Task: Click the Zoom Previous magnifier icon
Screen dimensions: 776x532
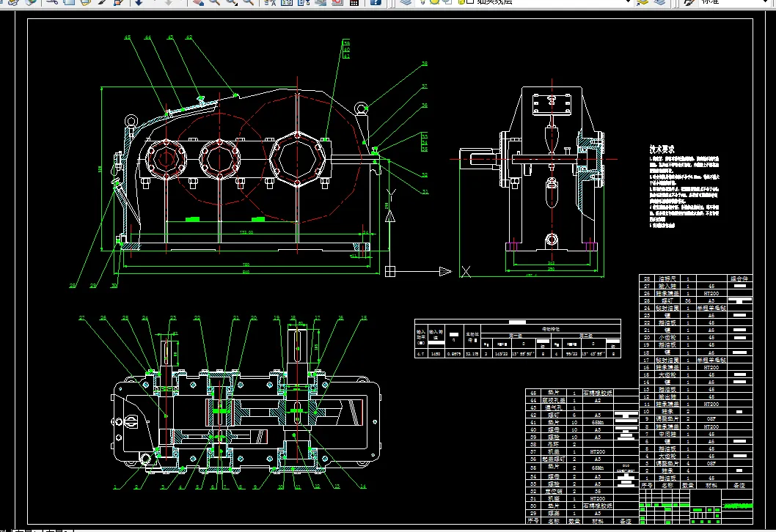Action: pyautogui.click(x=249, y=2)
